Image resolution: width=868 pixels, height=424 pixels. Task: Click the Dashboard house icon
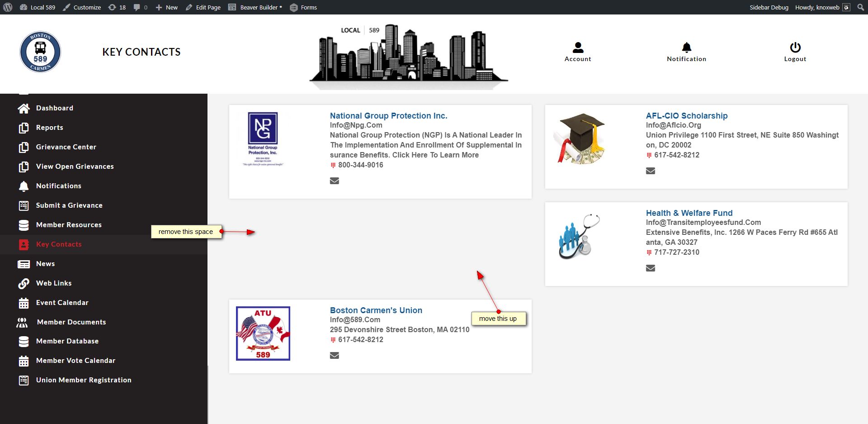[x=24, y=108]
